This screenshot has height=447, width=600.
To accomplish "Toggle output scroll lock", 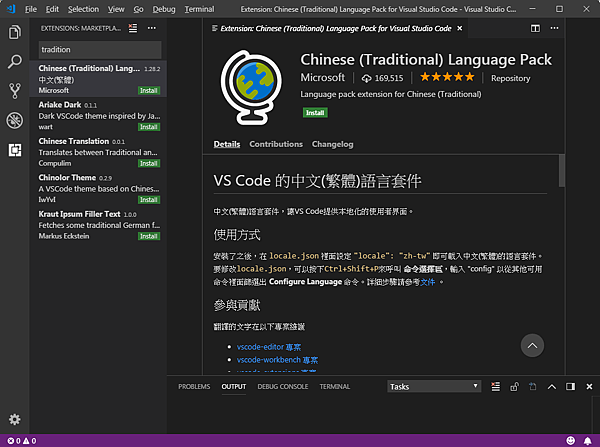I will pyautogui.click(x=514, y=387).
